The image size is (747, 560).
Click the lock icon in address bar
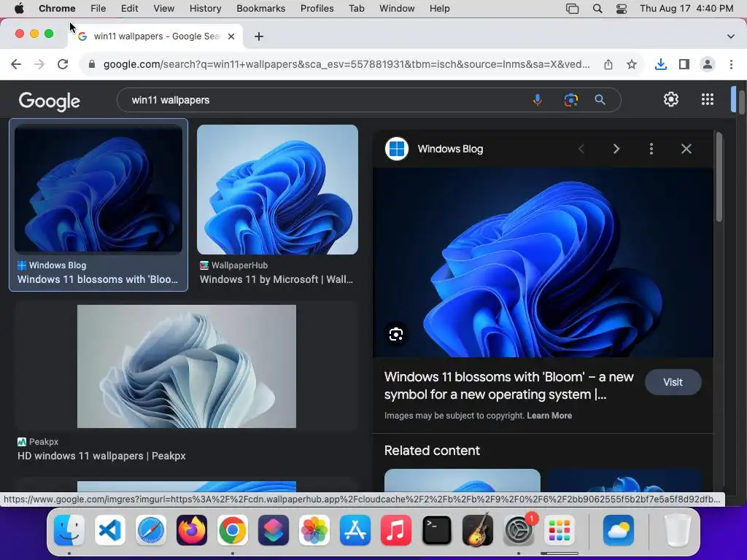click(92, 64)
